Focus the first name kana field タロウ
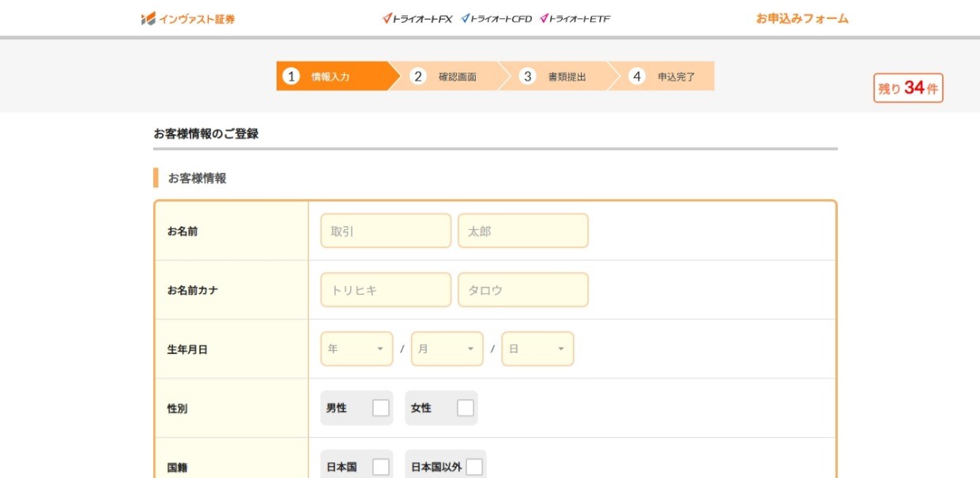The width and height of the screenshot is (980, 478). click(523, 290)
